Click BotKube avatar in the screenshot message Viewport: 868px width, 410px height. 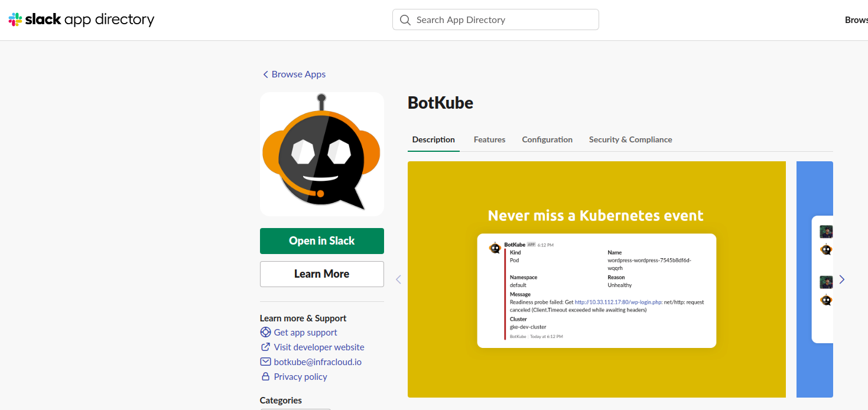coord(495,248)
